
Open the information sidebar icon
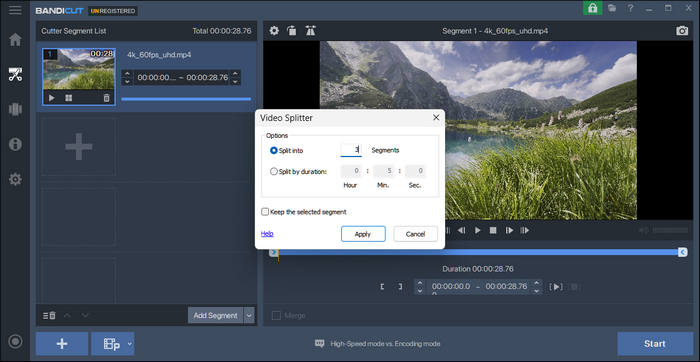point(15,144)
